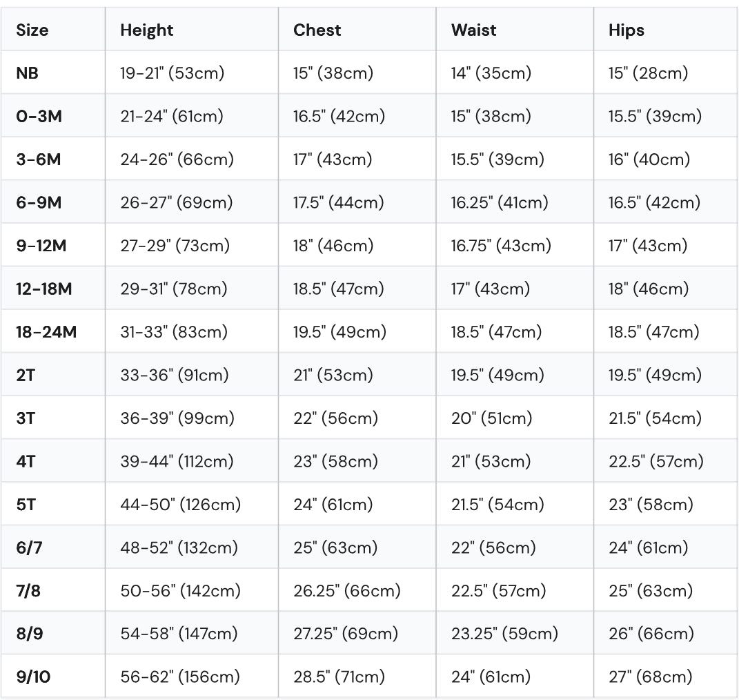739x700 pixels.
Task: Select the 5T size label
Action: (26, 505)
